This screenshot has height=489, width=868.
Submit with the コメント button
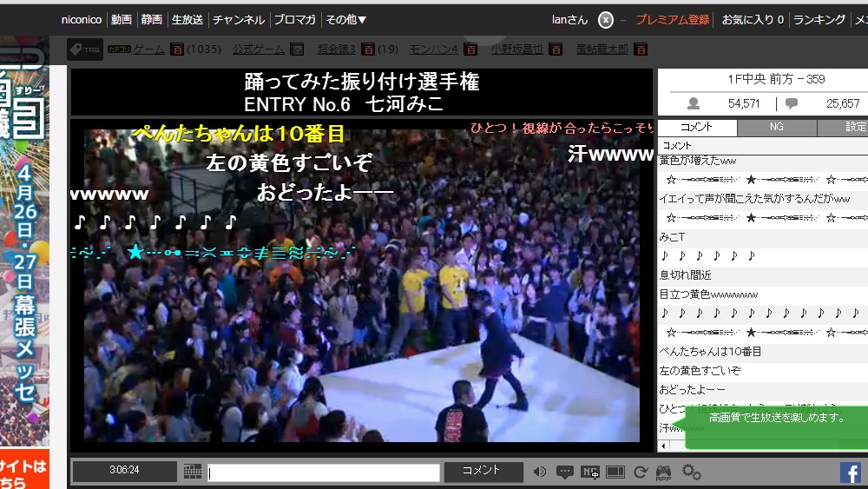483,472
